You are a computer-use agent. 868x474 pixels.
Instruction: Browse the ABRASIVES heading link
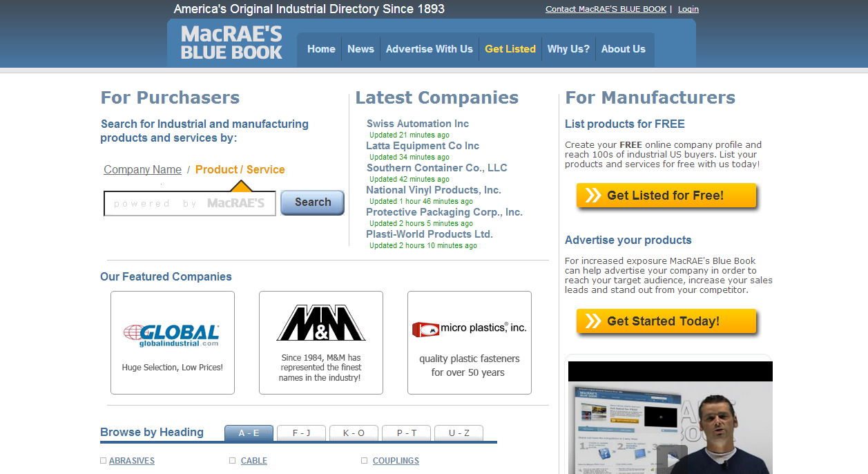tap(132, 461)
